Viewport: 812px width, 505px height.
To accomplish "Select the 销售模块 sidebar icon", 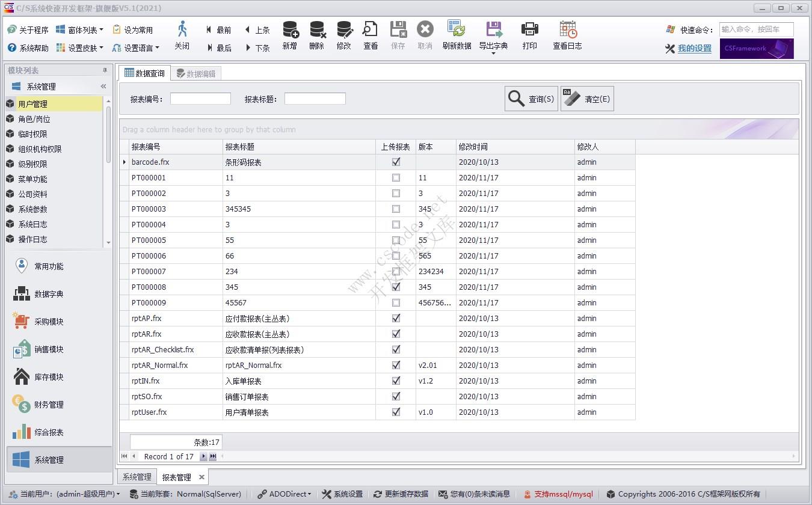I will [x=21, y=349].
